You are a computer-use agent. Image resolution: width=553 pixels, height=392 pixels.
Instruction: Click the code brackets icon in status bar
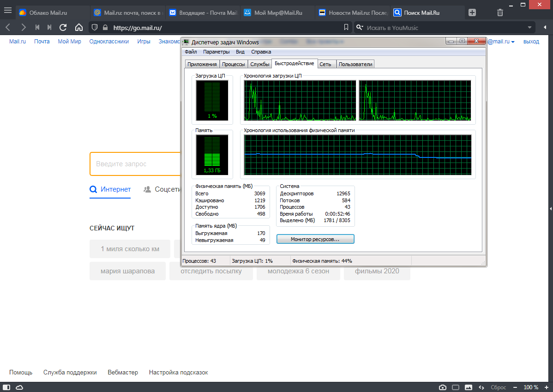[481, 387]
